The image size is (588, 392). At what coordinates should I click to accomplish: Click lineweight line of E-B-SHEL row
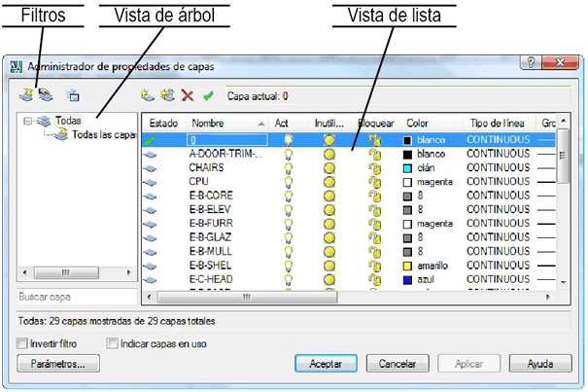click(x=546, y=266)
